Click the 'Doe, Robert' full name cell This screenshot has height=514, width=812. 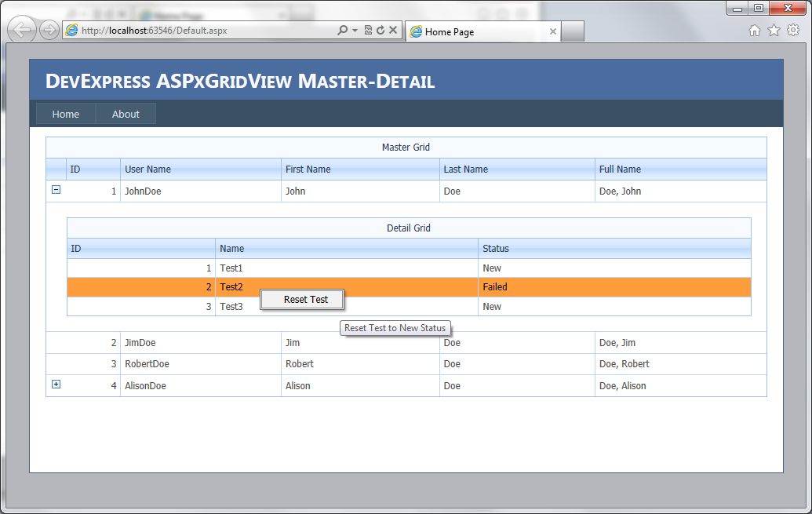[x=681, y=364]
